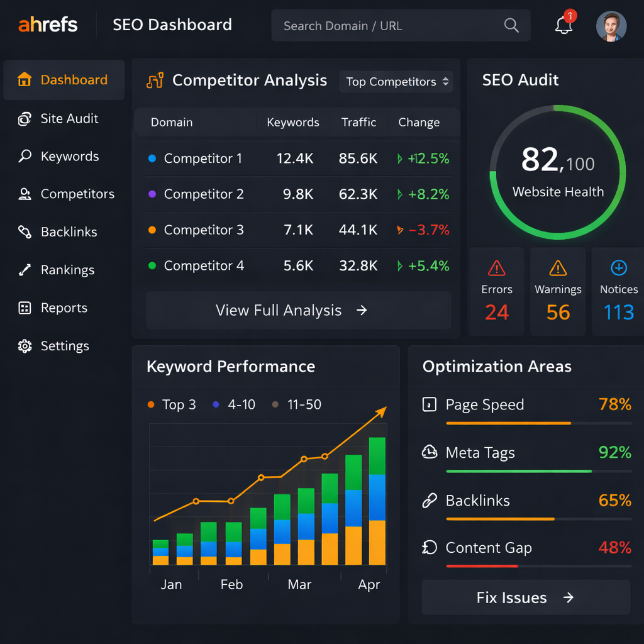Toggle the 11-50 legend series

(x=296, y=404)
